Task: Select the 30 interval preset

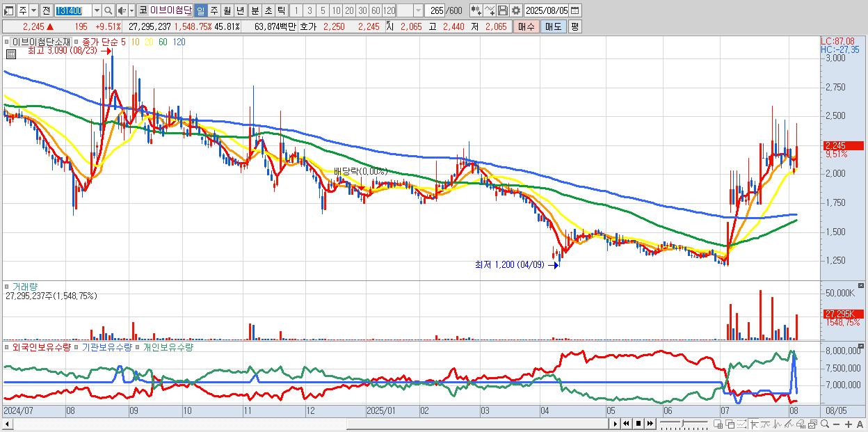Action: tap(362, 11)
